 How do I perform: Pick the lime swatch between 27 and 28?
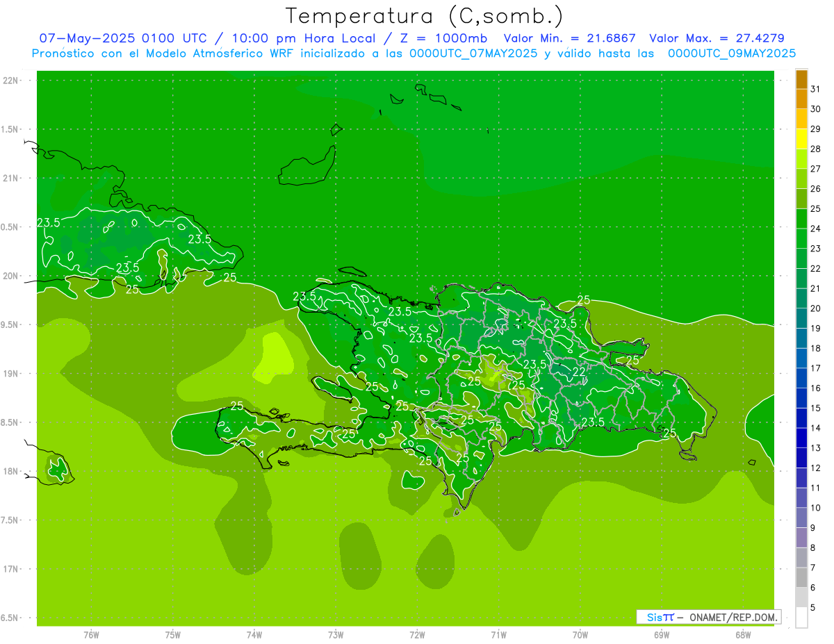tap(801, 159)
